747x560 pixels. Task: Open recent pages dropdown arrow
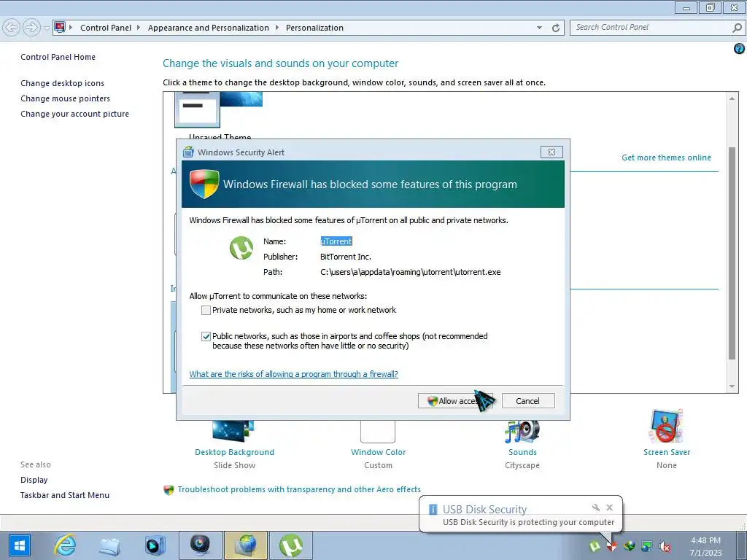pos(46,28)
